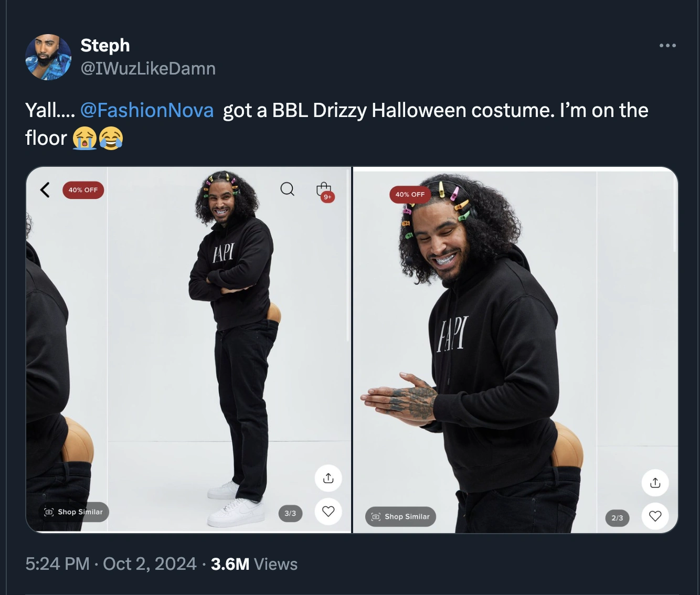Click the search magnifier icon
Viewport: 700px width, 595px height.
287,189
